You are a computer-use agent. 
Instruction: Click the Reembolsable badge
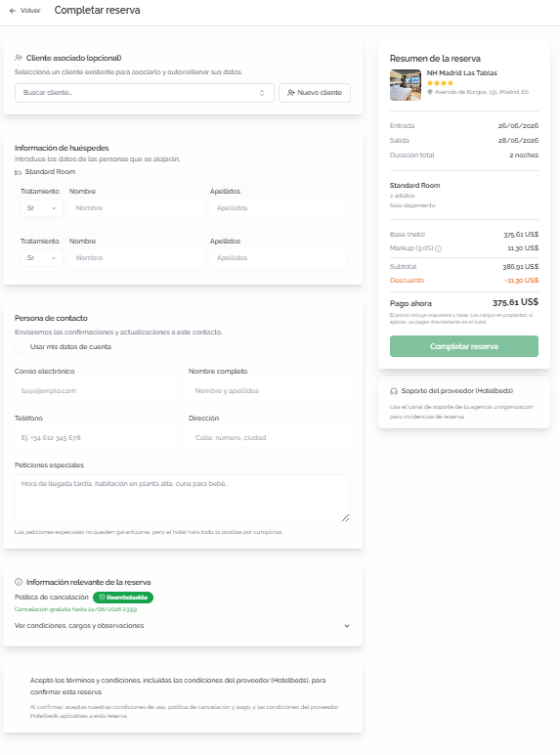click(123, 598)
